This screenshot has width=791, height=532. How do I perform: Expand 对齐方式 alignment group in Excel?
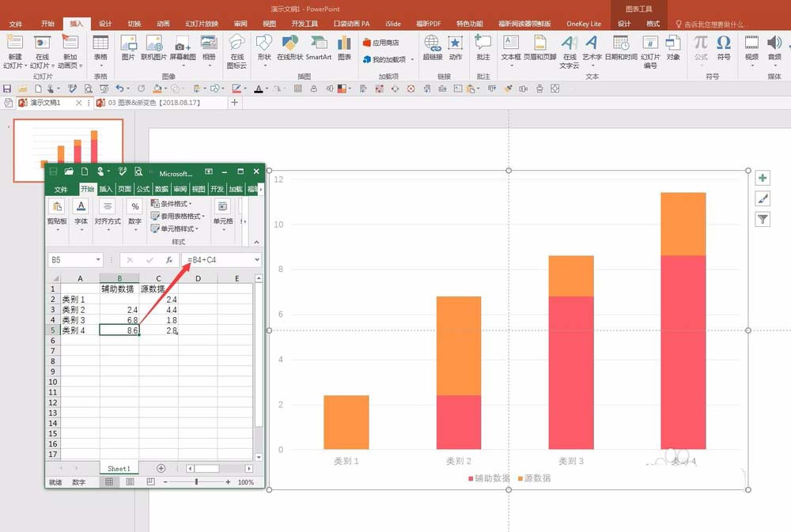tap(108, 215)
